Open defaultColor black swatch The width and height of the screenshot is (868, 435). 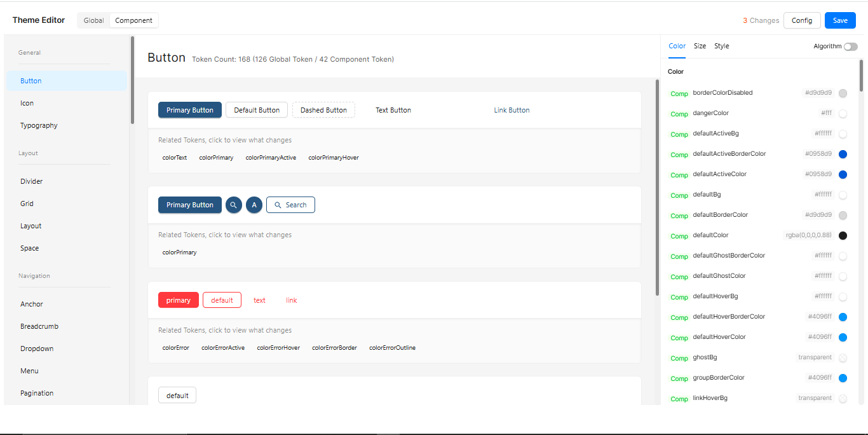click(x=843, y=236)
